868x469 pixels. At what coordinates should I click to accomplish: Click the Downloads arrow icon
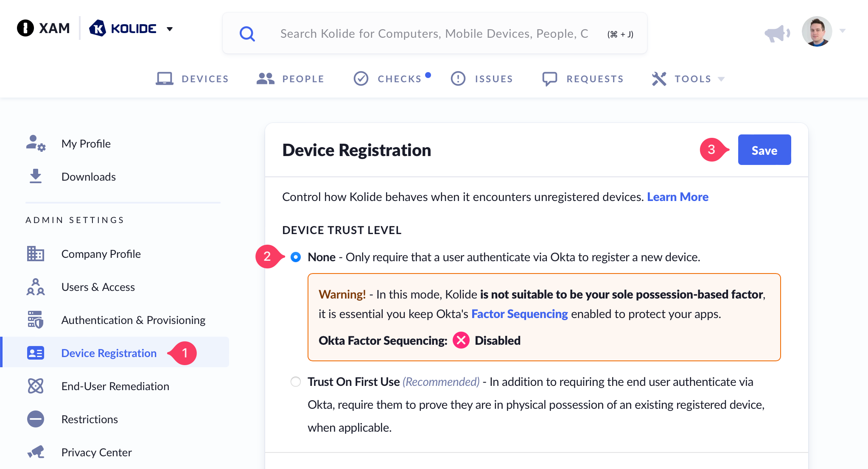[36, 176]
